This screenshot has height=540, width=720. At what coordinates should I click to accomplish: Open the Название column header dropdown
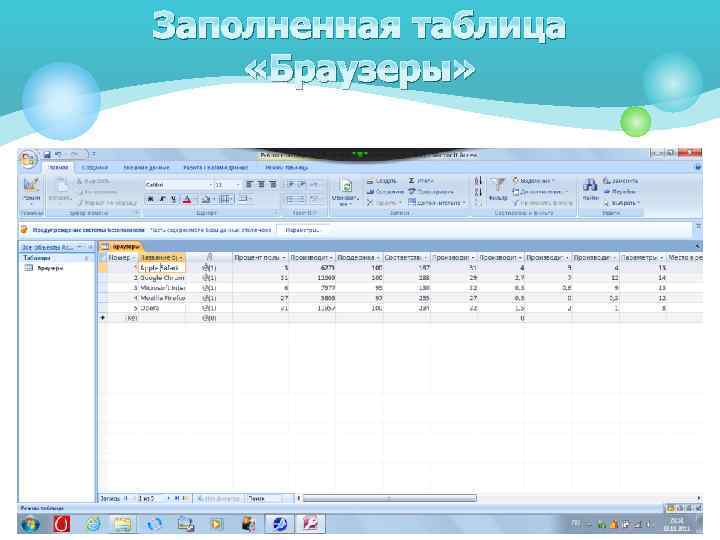[x=181, y=258]
